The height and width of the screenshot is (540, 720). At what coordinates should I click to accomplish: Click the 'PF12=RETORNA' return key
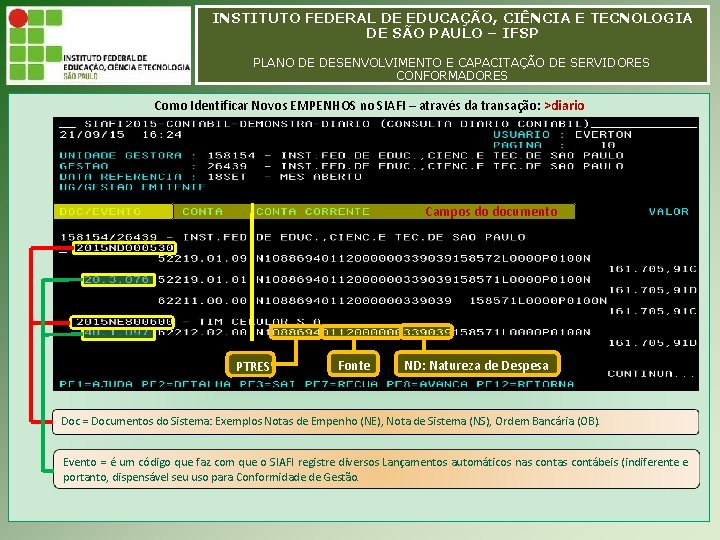525,384
